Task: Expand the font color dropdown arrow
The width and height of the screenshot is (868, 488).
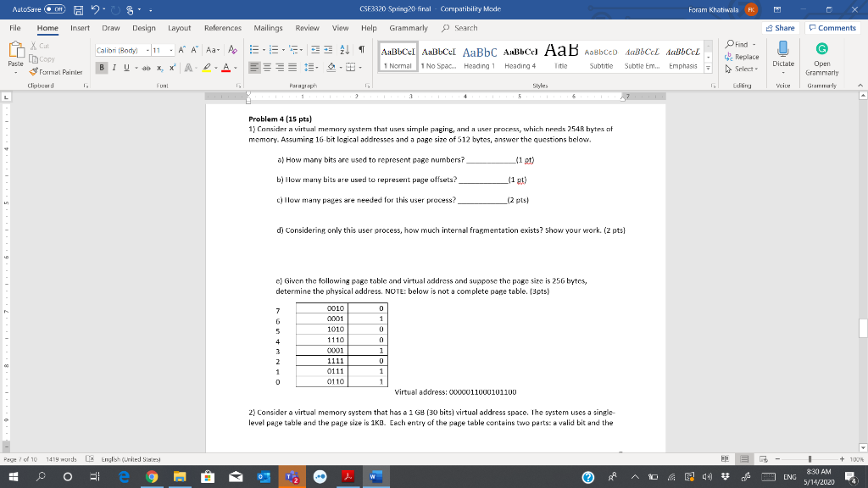Action: click(235, 68)
